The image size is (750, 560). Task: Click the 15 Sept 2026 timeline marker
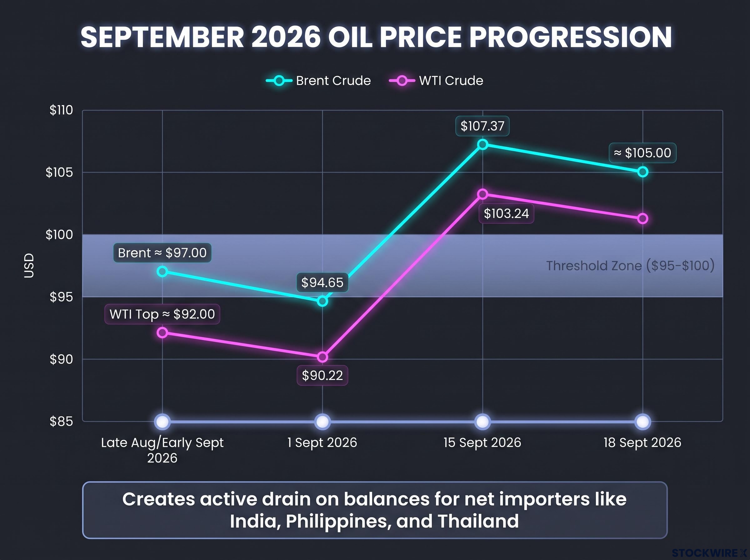(x=482, y=422)
